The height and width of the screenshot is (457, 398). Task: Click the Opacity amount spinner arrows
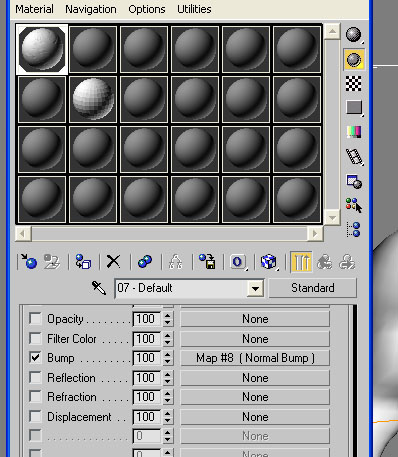[167, 319]
